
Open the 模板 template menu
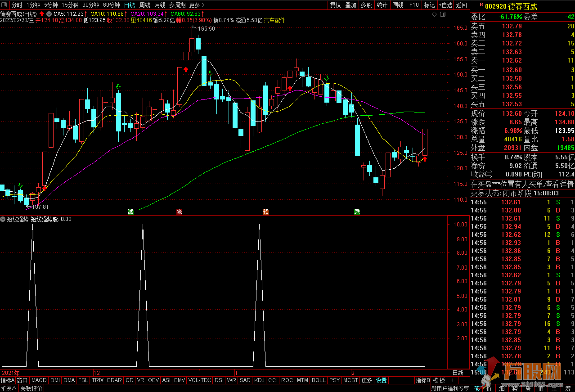[x=439, y=380]
